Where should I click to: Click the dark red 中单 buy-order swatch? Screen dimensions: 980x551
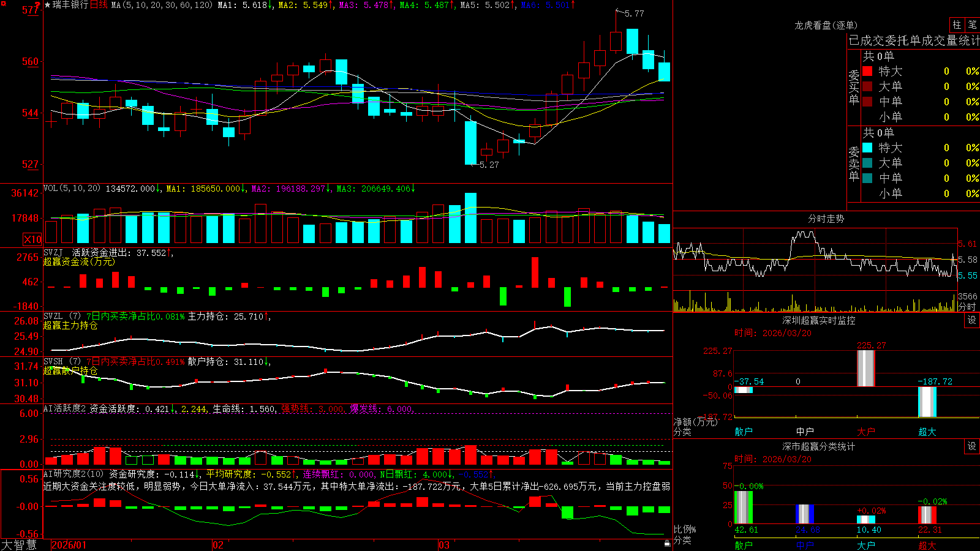[x=867, y=101]
